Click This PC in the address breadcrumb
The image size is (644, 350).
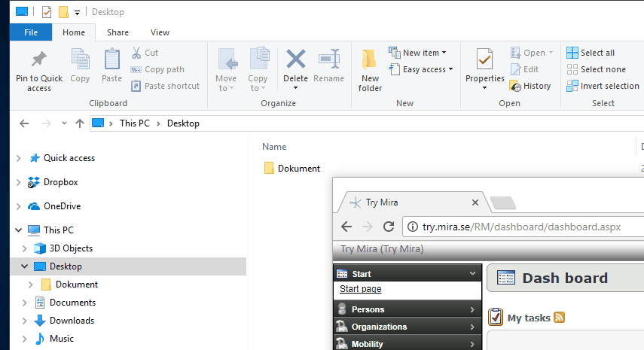click(135, 123)
